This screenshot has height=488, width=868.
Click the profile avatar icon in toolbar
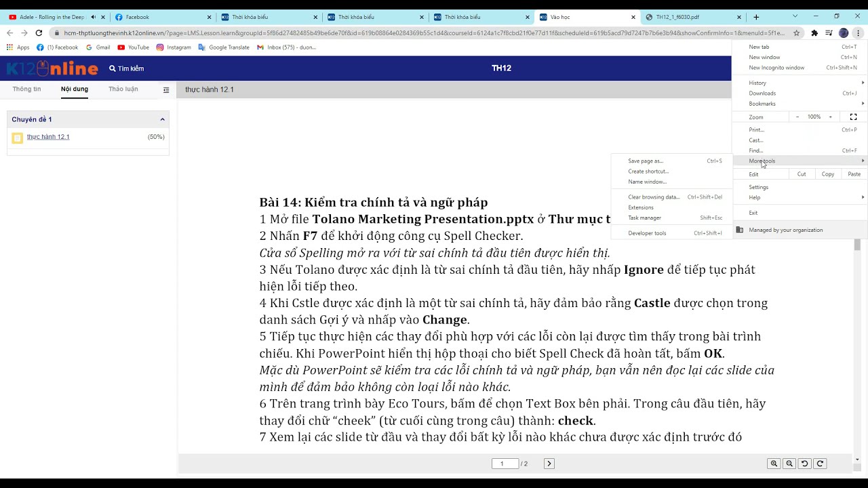(x=844, y=33)
